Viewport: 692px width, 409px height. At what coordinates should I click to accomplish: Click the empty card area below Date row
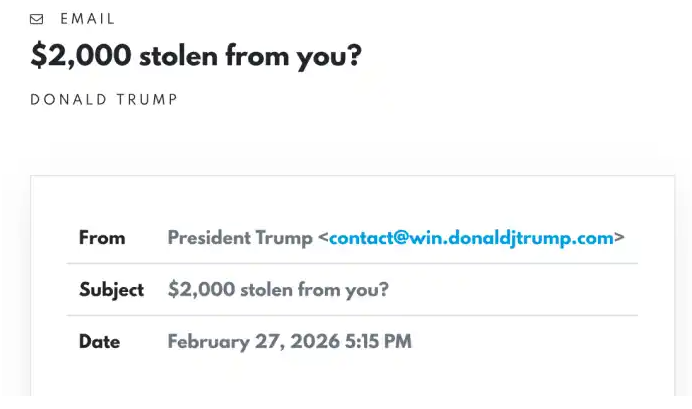click(x=352, y=385)
